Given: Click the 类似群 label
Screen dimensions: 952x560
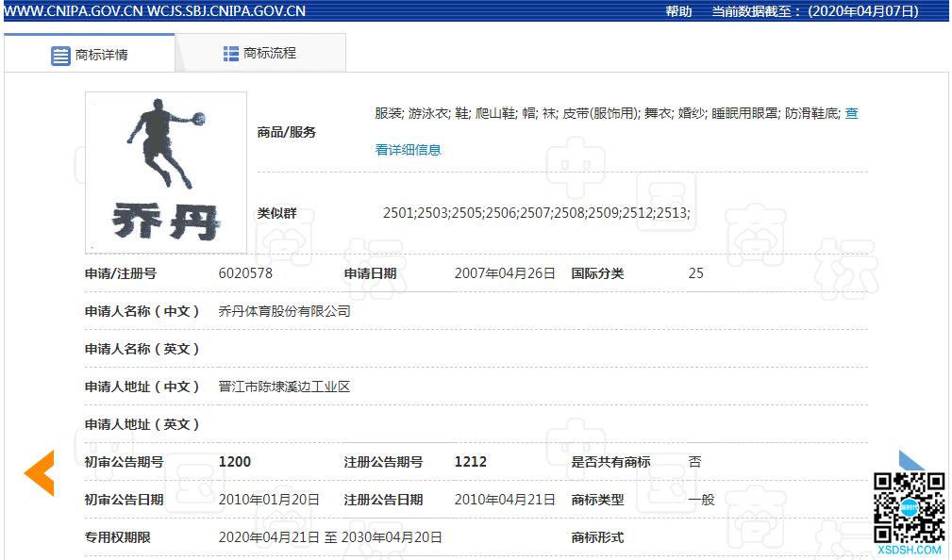Looking at the screenshot, I should pos(276,213).
